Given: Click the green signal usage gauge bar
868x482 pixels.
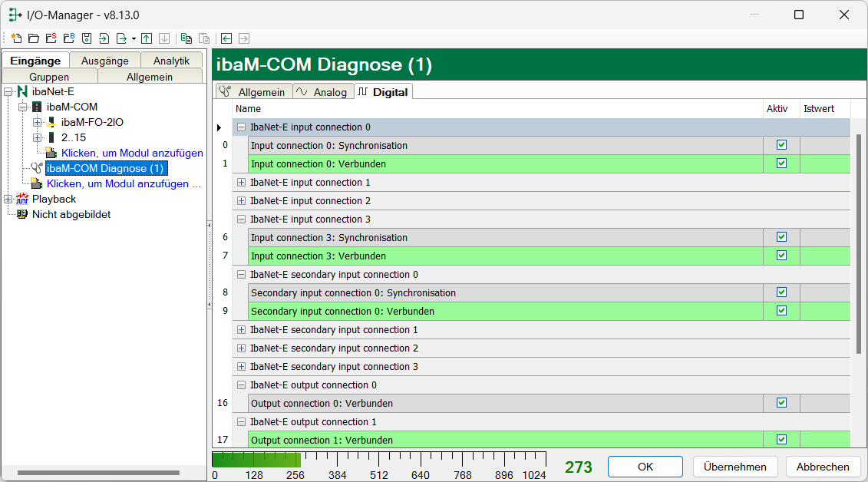Looking at the screenshot, I should coord(256,459).
